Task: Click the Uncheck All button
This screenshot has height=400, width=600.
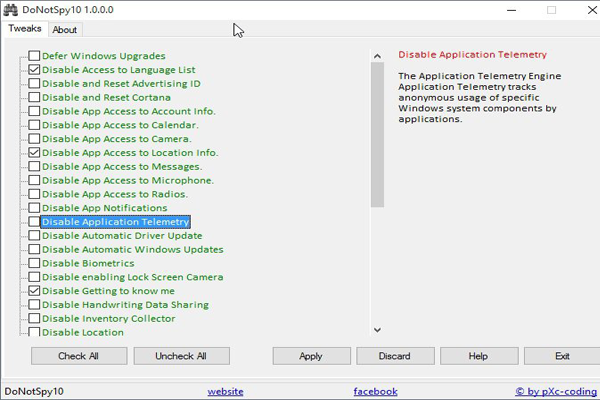Action: 181,356
